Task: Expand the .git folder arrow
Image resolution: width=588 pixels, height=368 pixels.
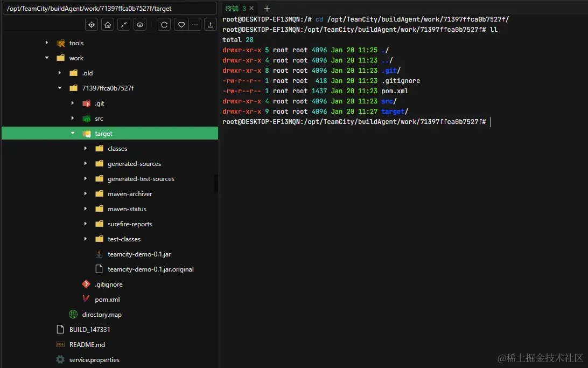Action: click(x=72, y=103)
